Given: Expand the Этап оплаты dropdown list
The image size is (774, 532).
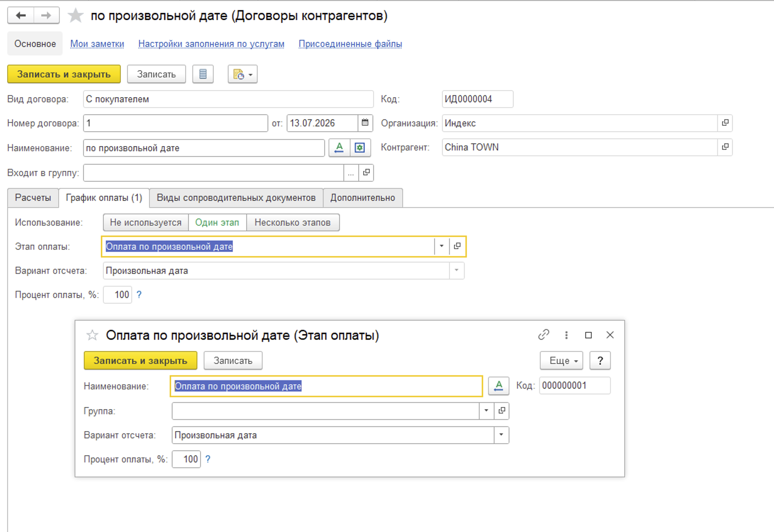Looking at the screenshot, I should 442,246.
